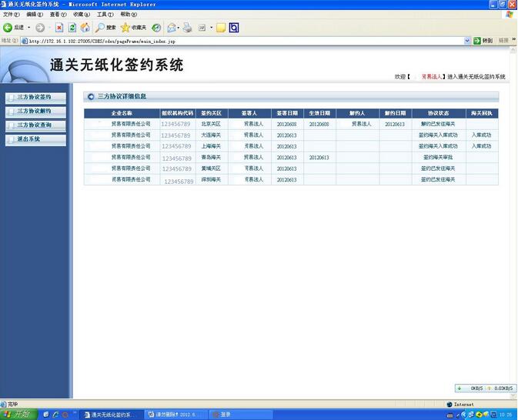Open the 文件(F) menu
Viewport: 518px width, 420px height.
pos(12,15)
